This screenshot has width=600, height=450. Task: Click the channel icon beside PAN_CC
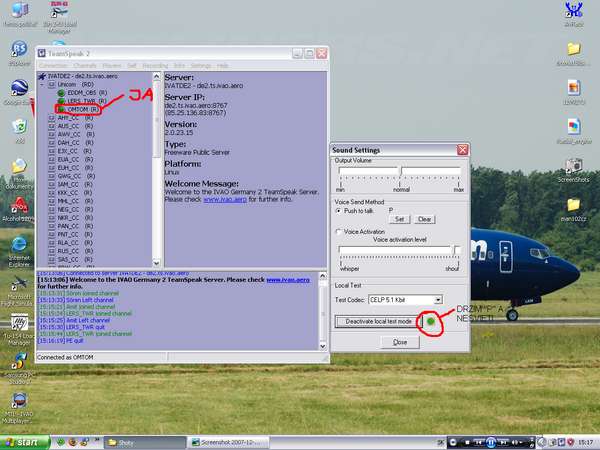51,226
